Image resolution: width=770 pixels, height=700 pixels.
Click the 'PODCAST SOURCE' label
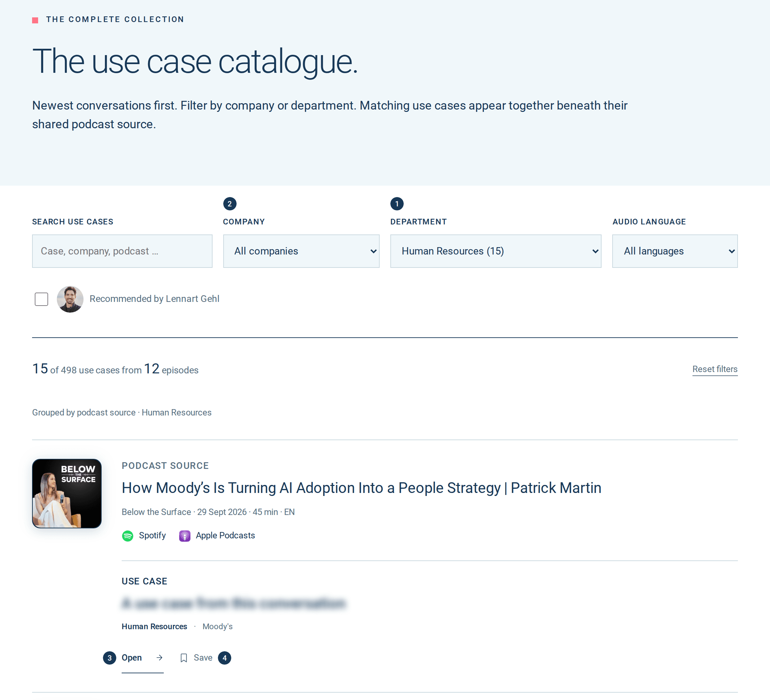coord(165,466)
